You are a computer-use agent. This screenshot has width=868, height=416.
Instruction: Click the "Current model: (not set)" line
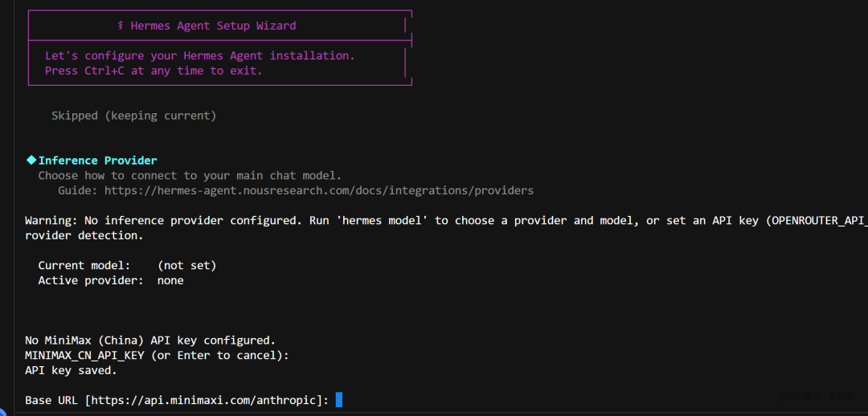pos(127,265)
